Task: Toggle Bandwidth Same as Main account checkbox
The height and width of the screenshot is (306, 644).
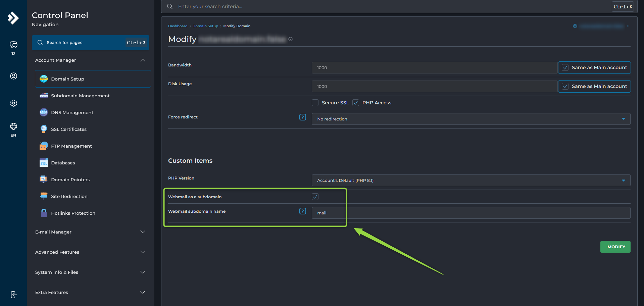Action: coord(565,67)
